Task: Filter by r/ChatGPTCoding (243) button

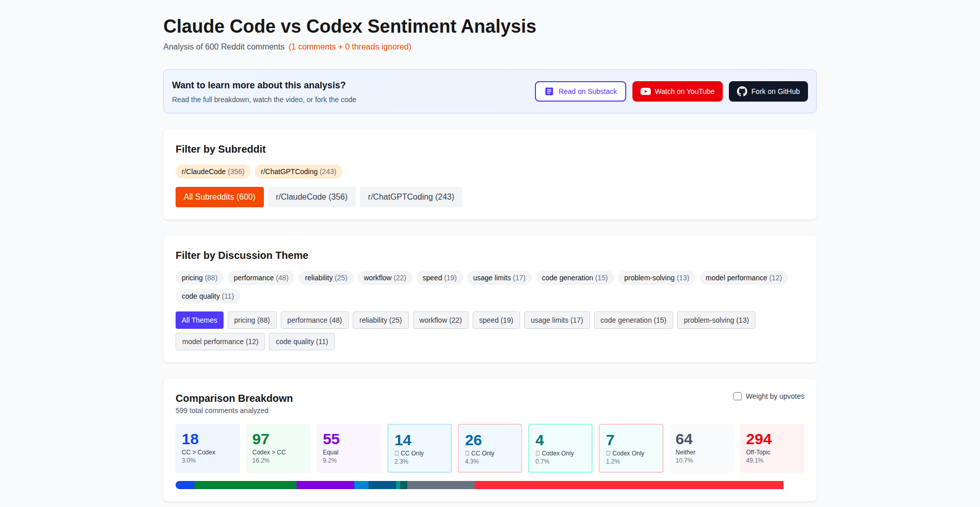Action: tap(411, 197)
